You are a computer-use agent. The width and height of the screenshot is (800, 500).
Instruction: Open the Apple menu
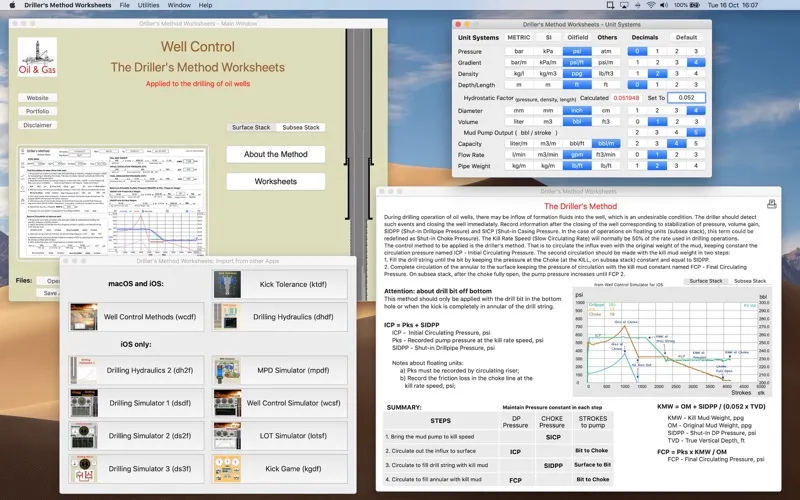tap(13, 5)
